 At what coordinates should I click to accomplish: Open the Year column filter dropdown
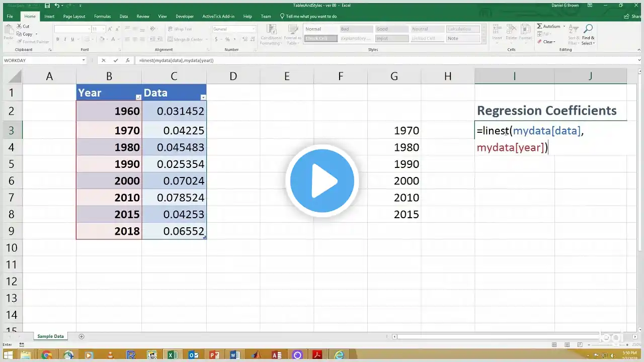[138, 97]
